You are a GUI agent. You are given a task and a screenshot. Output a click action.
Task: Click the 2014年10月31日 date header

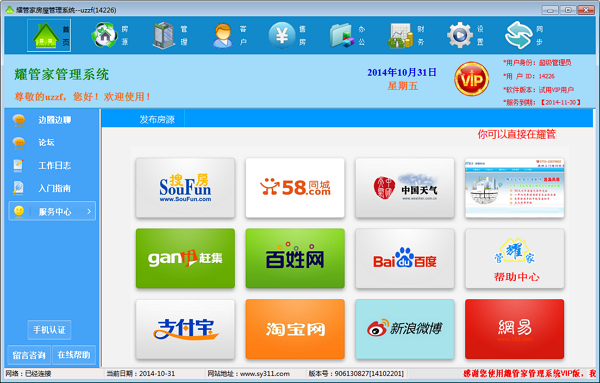pos(402,72)
